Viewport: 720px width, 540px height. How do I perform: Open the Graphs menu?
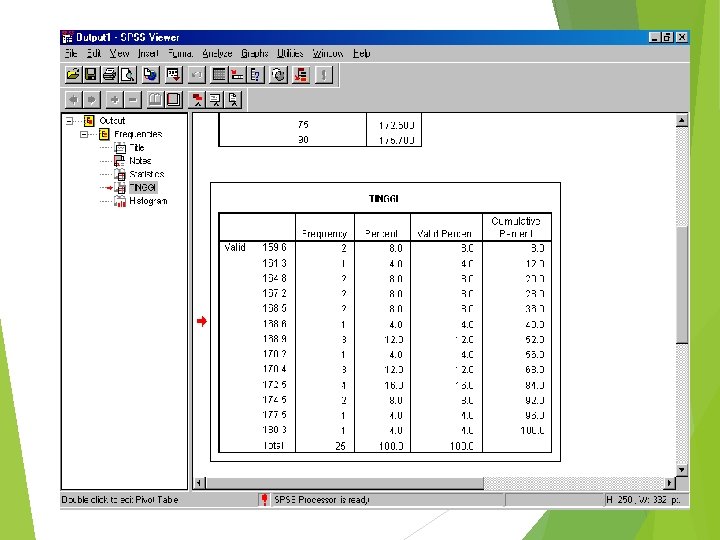click(x=254, y=53)
